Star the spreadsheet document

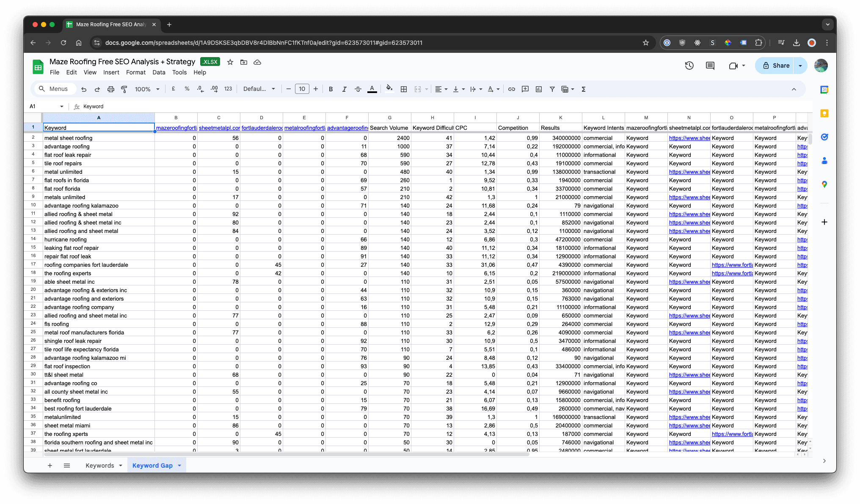230,62
